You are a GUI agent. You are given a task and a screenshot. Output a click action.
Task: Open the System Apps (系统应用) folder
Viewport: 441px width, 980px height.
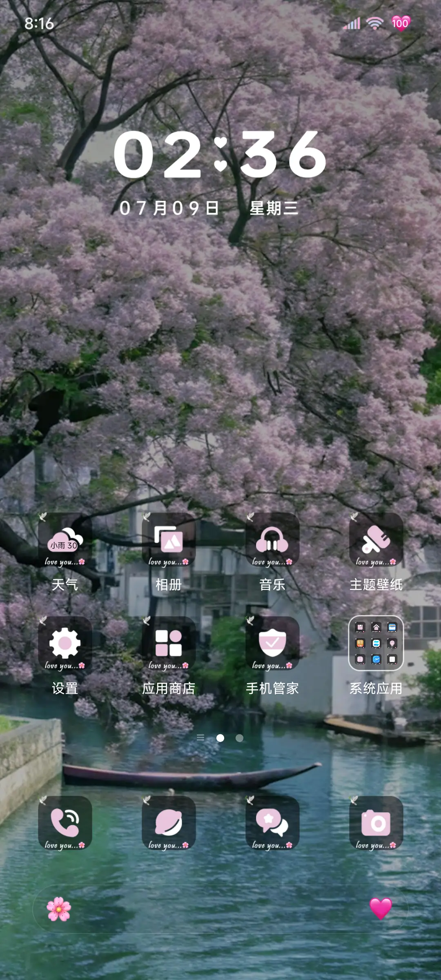coord(376,643)
